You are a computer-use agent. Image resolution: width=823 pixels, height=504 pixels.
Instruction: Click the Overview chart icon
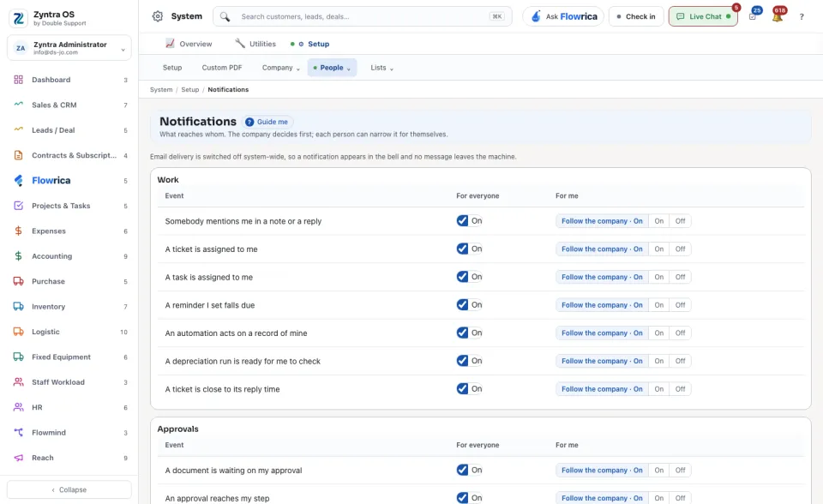tap(170, 44)
